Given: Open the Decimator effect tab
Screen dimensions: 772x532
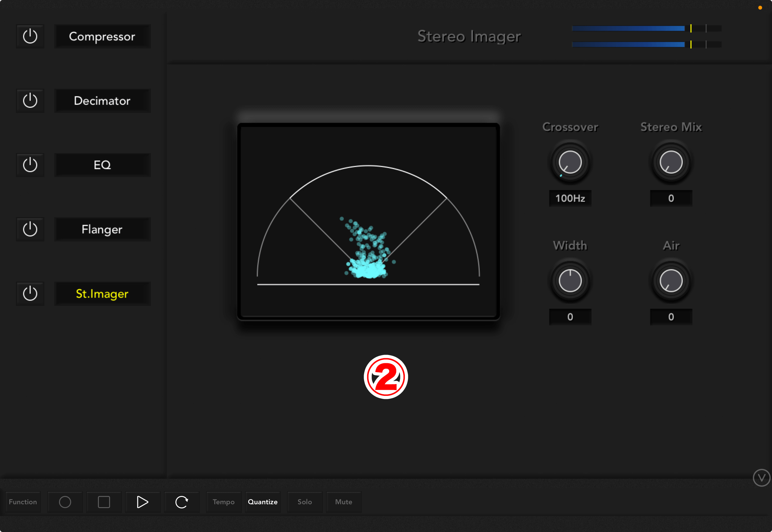Looking at the screenshot, I should pos(102,101).
